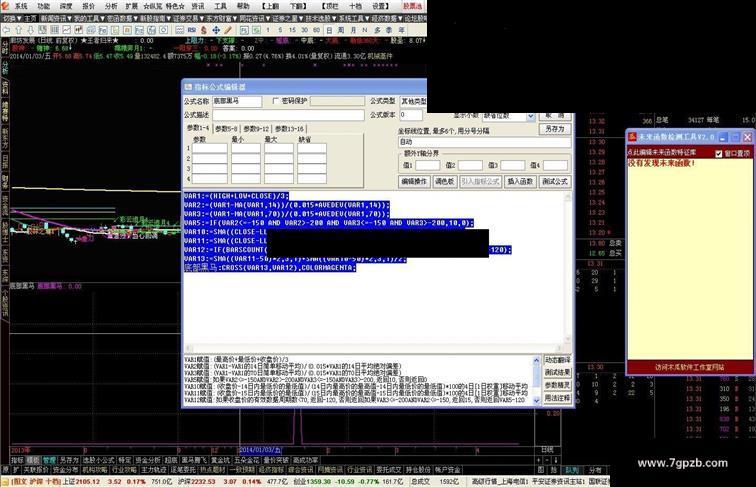Click the 公式名称 input field

pos(237,101)
